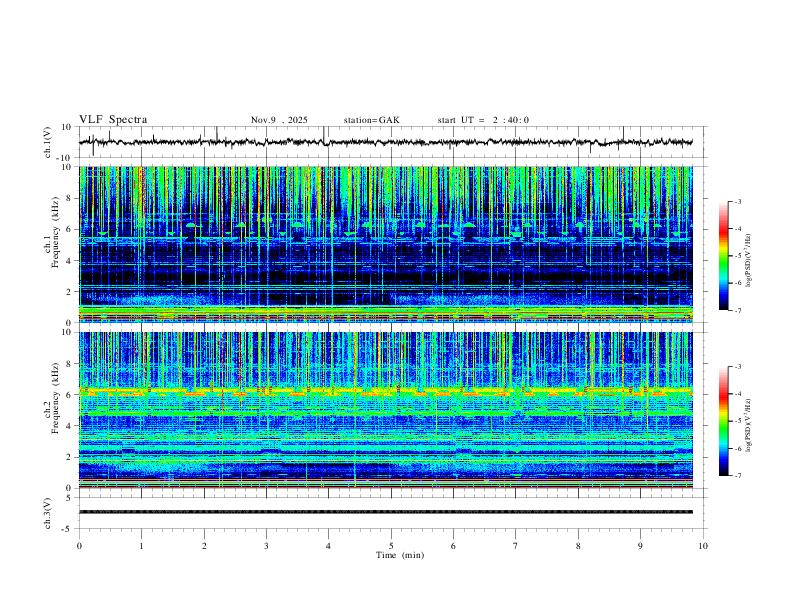The image size is (792, 612).
Task: Click the "8" kHz tick on ch.2 frequency axis
Action: click(70, 364)
